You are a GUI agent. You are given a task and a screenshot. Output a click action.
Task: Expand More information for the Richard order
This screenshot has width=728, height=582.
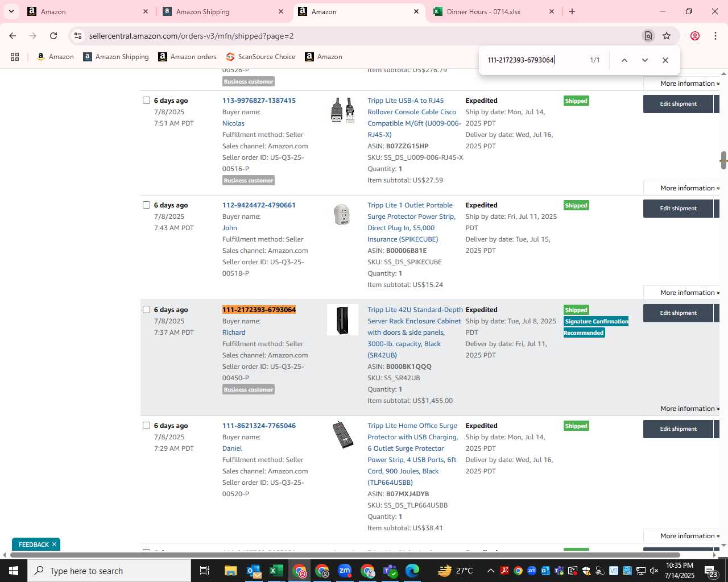pos(689,409)
